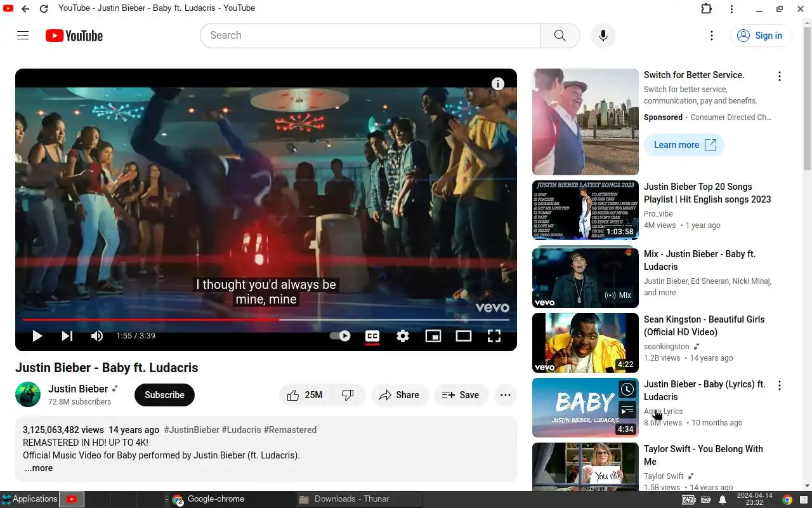Open the Chrome three-dot menu
This screenshot has width=812, height=508.
[x=731, y=9]
